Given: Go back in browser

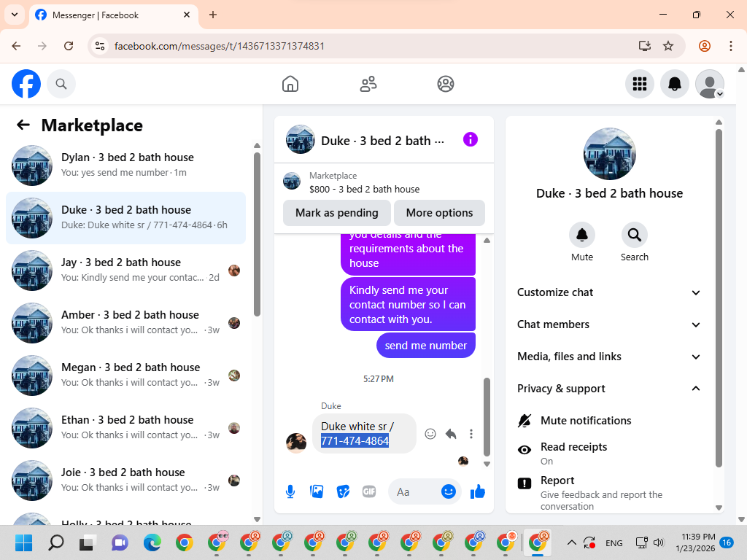Looking at the screenshot, I should click(16, 46).
